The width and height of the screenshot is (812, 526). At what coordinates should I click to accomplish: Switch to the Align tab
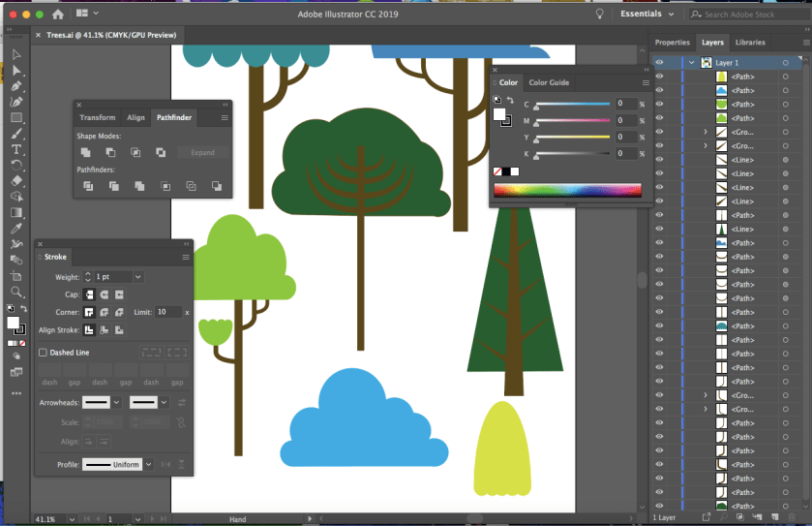135,117
